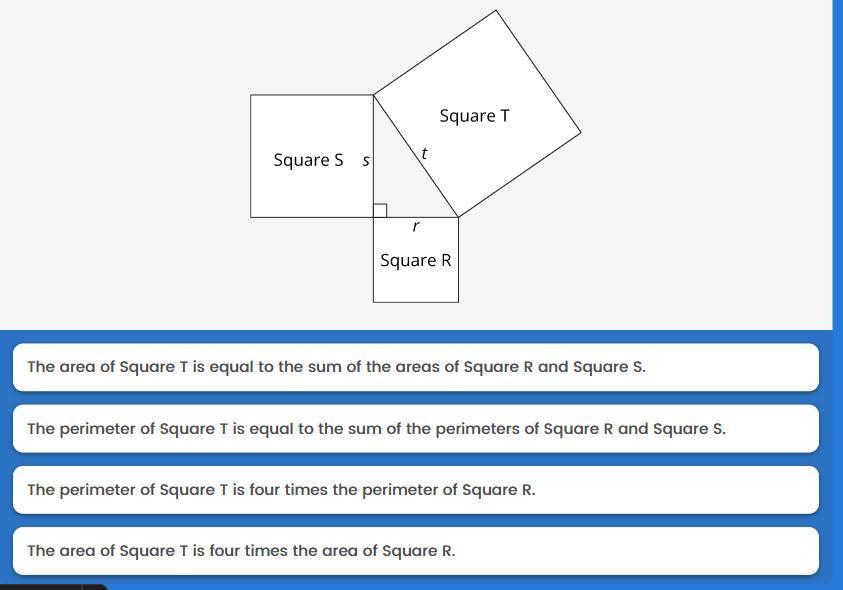Screen dimensions: 843x590
Task: Click the side label s beside Square S
Action: (x=366, y=160)
